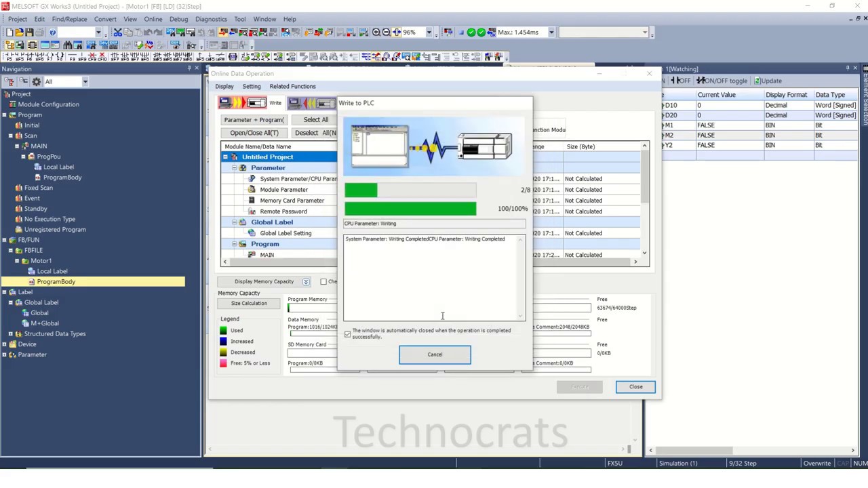This screenshot has width=868, height=488.
Task: Click the Deselect All button
Action: click(x=316, y=133)
